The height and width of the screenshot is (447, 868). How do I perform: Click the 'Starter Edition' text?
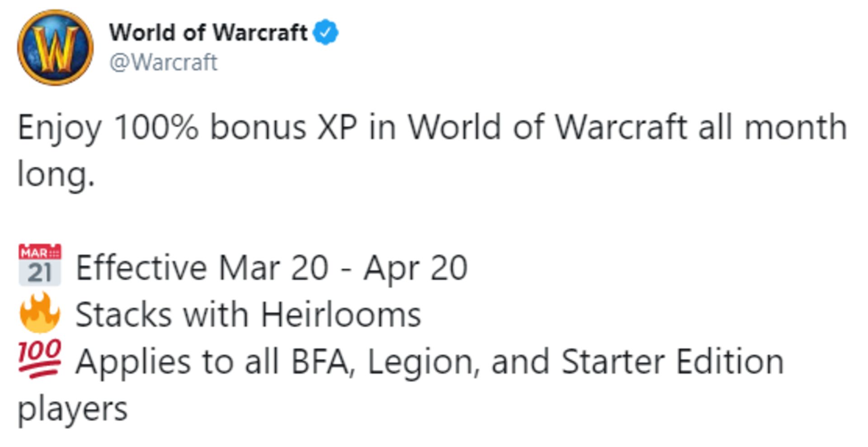[x=672, y=361]
